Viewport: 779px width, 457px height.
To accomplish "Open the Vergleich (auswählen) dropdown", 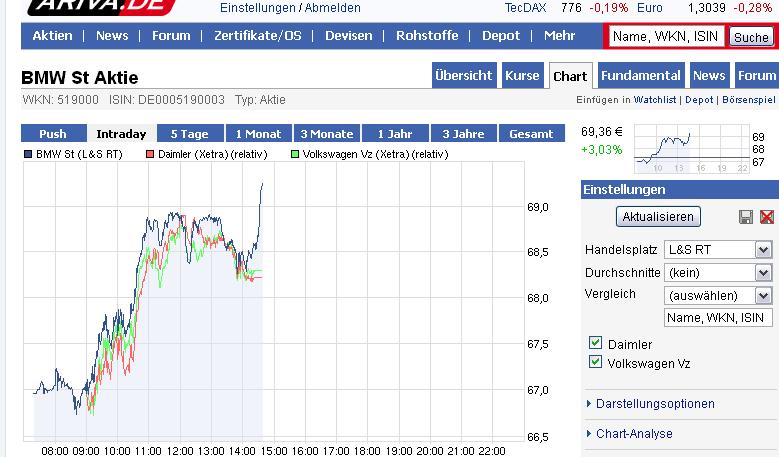I will [718, 295].
